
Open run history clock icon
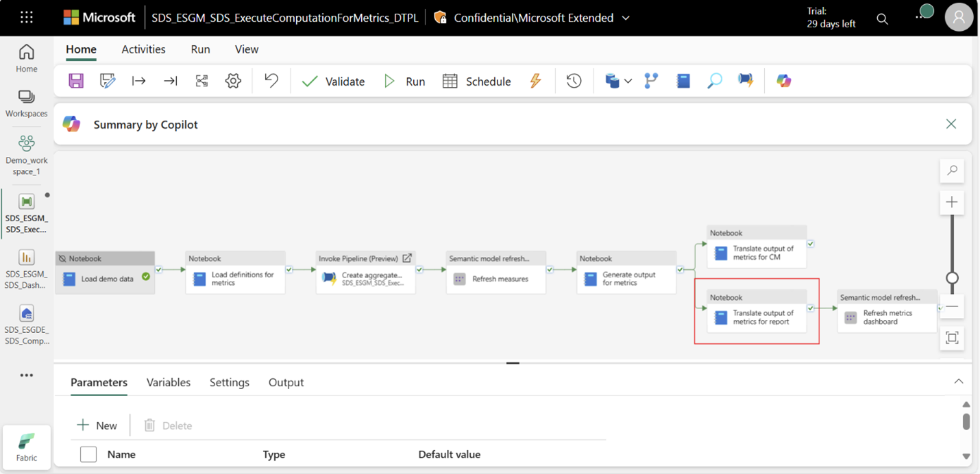click(574, 81)
